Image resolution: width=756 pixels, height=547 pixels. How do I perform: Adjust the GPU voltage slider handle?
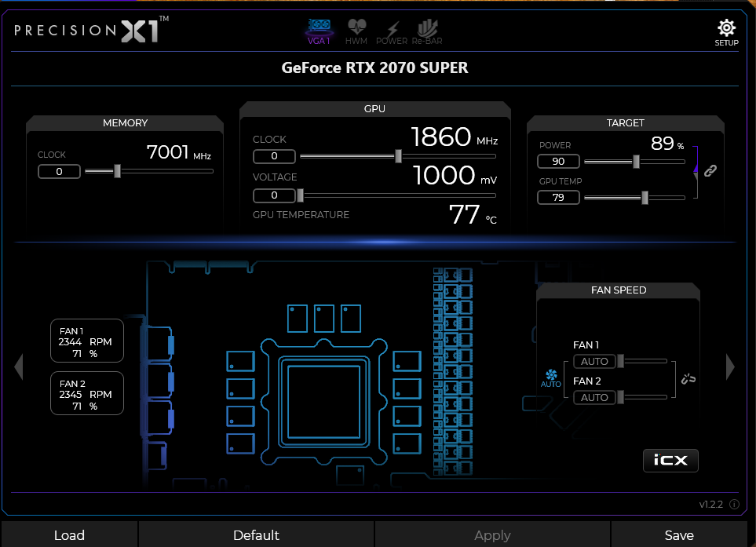pos(301,195)
